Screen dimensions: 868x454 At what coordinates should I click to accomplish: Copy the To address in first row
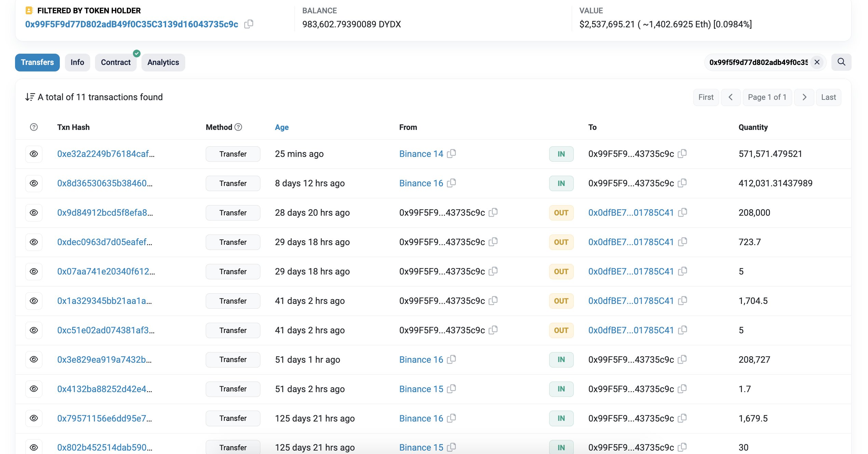[682, 153]
